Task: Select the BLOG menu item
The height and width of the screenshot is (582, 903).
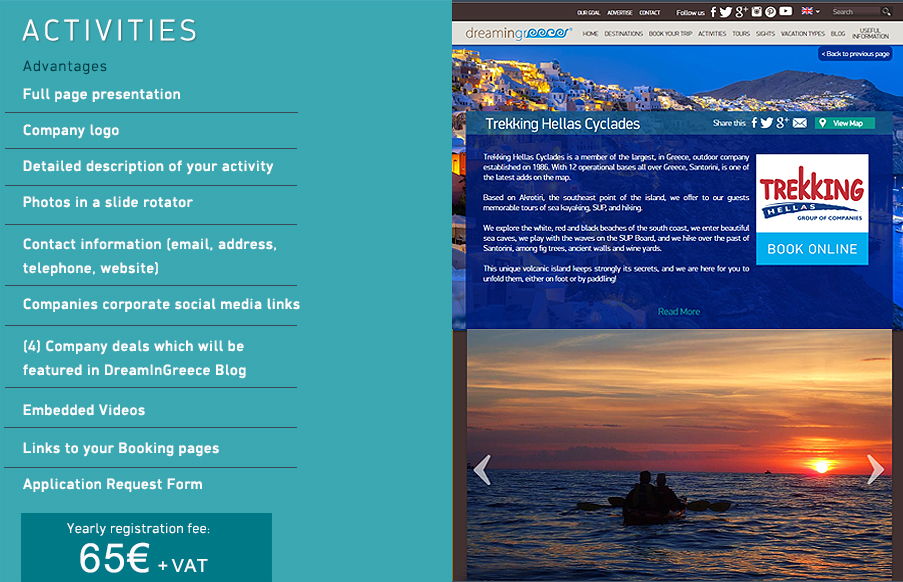Action: [838, 33]
